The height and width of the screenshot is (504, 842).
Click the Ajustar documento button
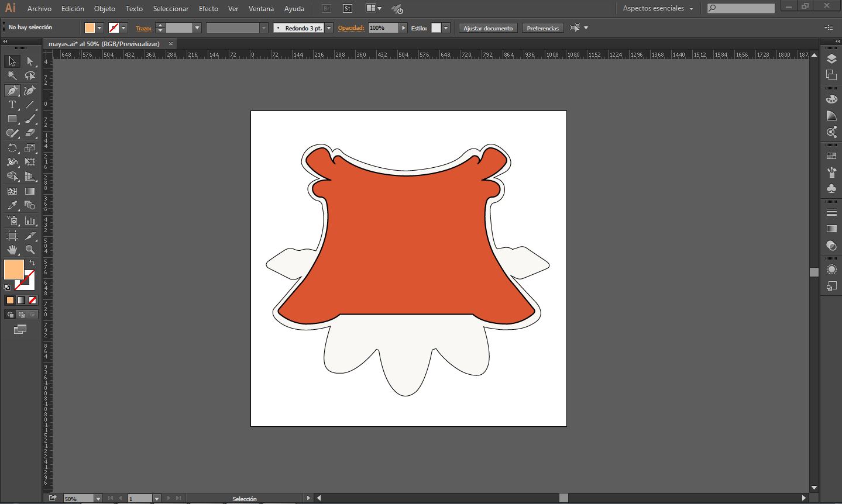coord(488,28)
